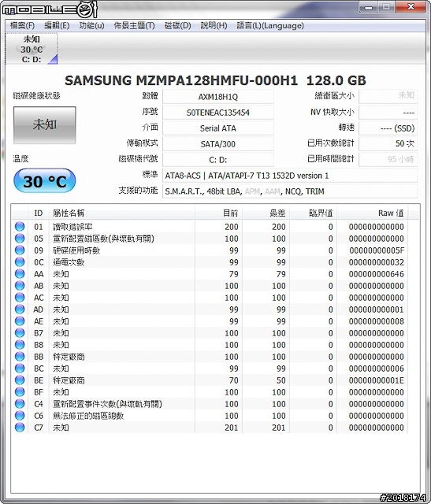
Task: Open the 檔案(F) file menu
Action: [22, 25]
